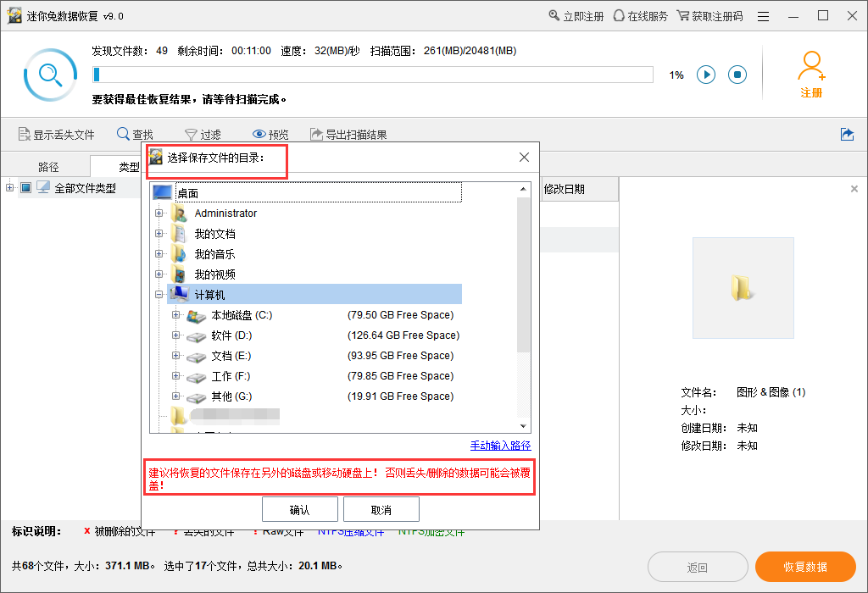Click the Back (返回) button
This screenshot has height=593, width=868.
[x=698, y=567]
